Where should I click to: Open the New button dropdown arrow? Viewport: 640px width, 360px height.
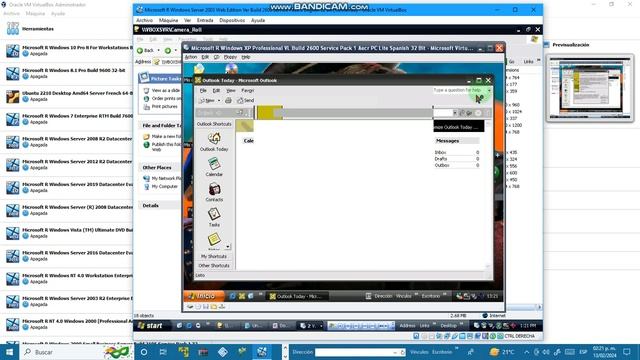tap(219, 100)
